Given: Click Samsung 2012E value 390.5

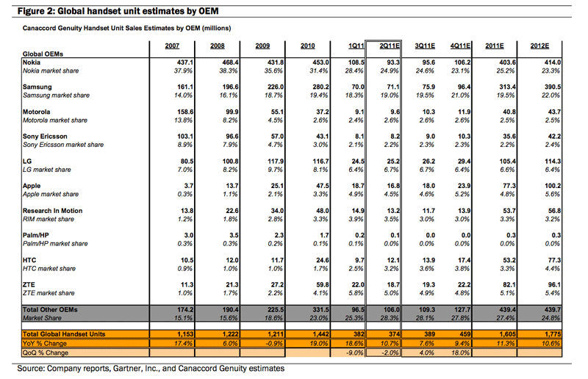Looking at the screenshot, I should point(553,87).
